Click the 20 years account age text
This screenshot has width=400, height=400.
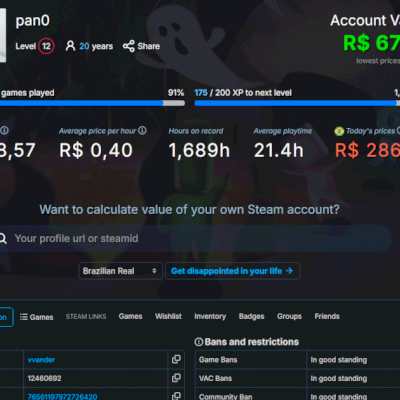96,46
